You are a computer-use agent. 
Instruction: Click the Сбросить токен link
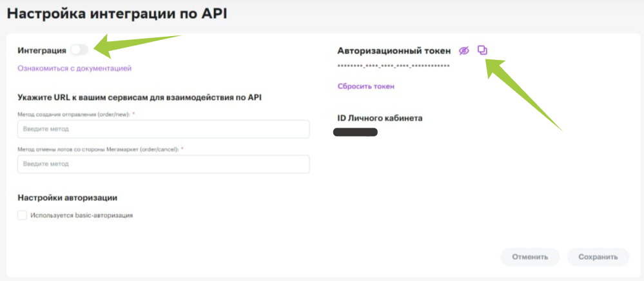click(366, 86)
